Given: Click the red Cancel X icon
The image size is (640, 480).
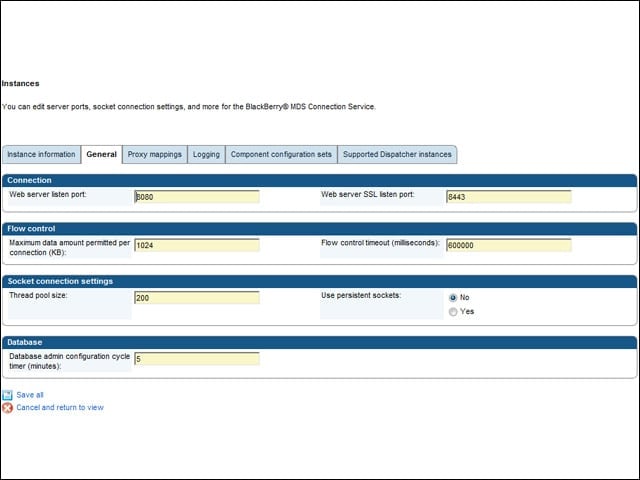Looking at the screenshot, I should pos(7,407).
